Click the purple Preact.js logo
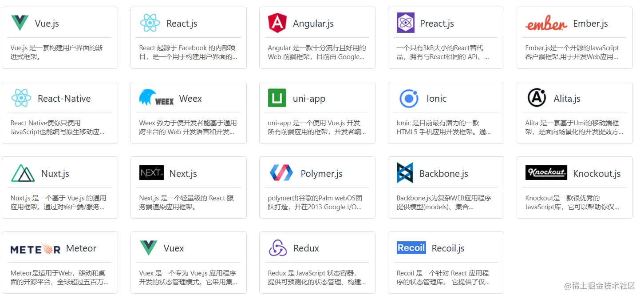The height and width of the screenshot is (299, 644). 405,23
